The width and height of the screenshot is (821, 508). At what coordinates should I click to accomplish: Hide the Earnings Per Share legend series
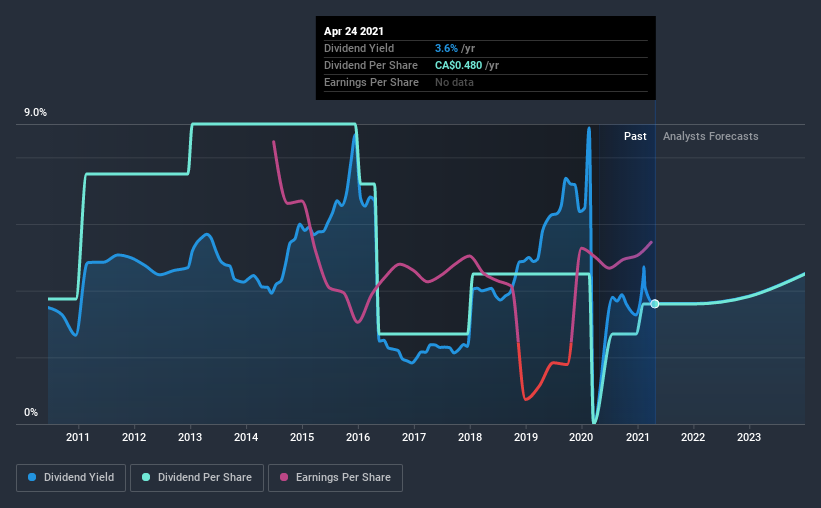(336, 478)
